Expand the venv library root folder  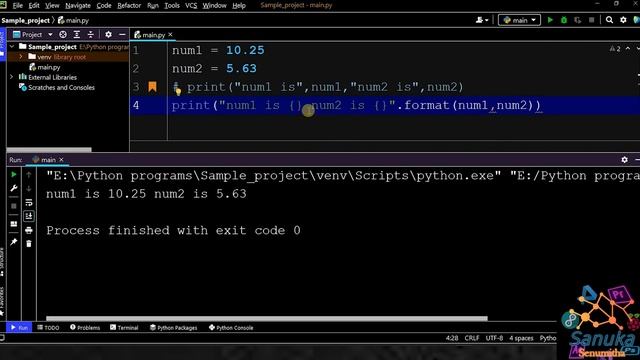click(x=21, y=57)
